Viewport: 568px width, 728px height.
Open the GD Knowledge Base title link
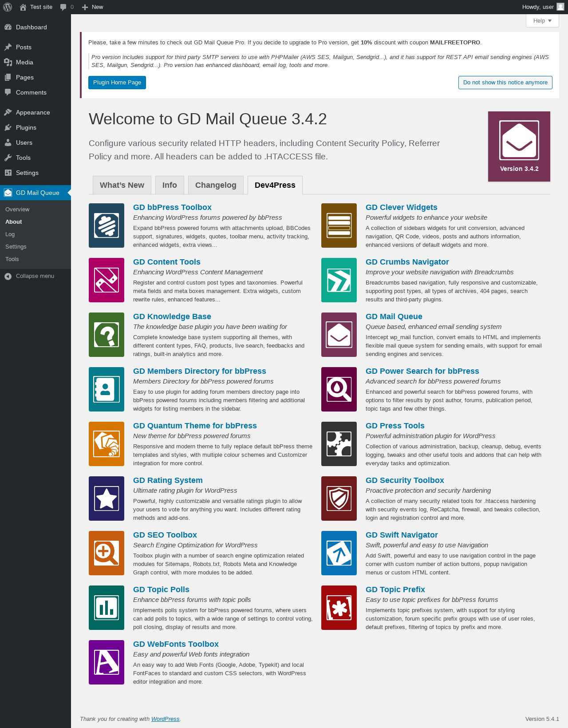pyautogui.click(x=172, y=317)
